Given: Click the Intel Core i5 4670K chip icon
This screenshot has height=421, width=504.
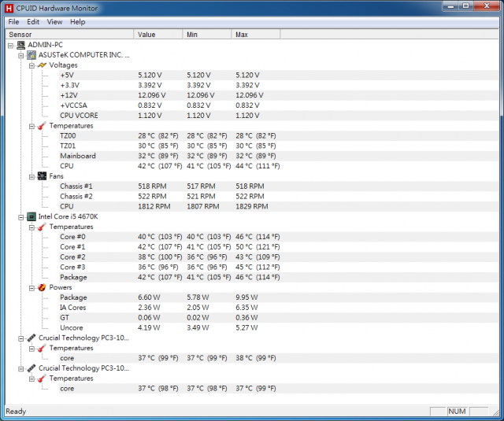Looking at the screenshot, I should (31, 216).
